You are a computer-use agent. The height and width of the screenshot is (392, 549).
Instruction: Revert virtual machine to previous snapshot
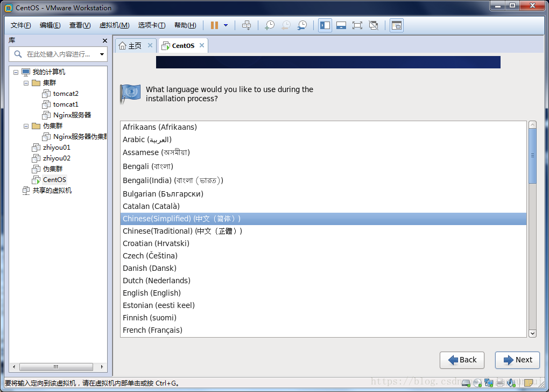point(286,25)
